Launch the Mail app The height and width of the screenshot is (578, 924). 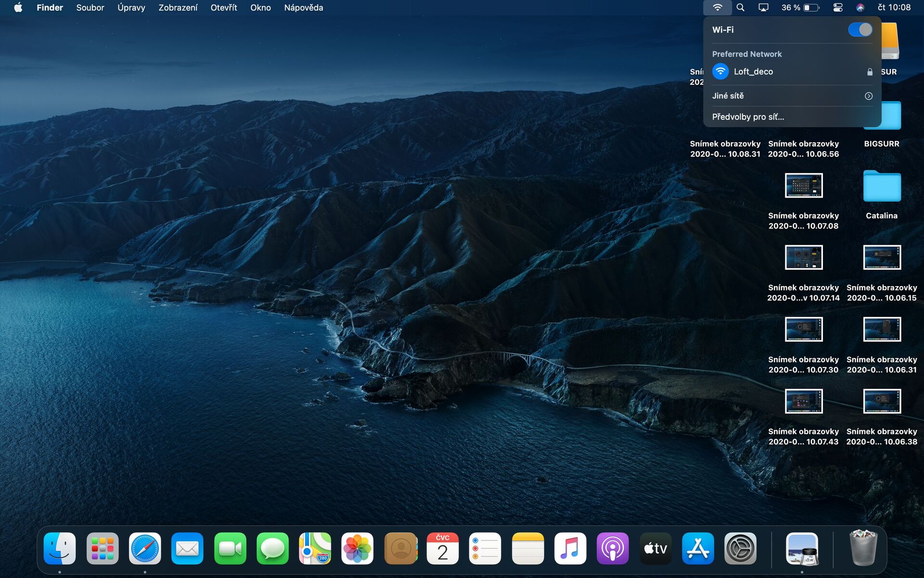187,548
